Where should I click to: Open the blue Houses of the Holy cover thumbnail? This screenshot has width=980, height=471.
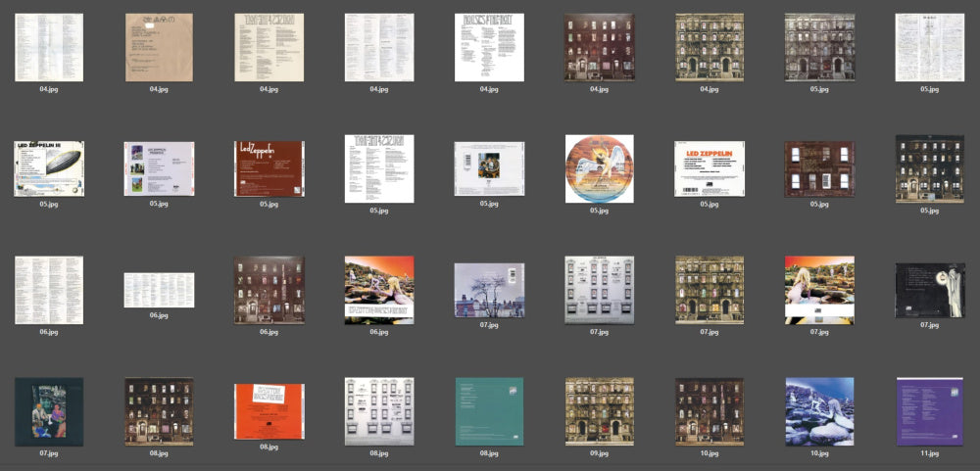(819, 411)
